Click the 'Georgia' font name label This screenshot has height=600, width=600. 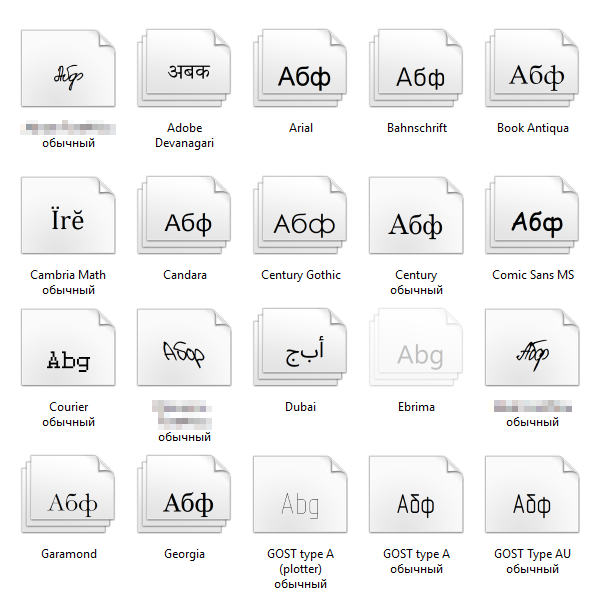184,554
